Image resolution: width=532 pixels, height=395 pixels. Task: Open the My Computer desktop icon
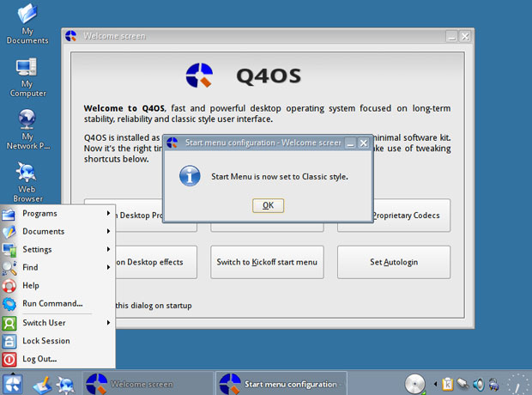tap(27, 77)
